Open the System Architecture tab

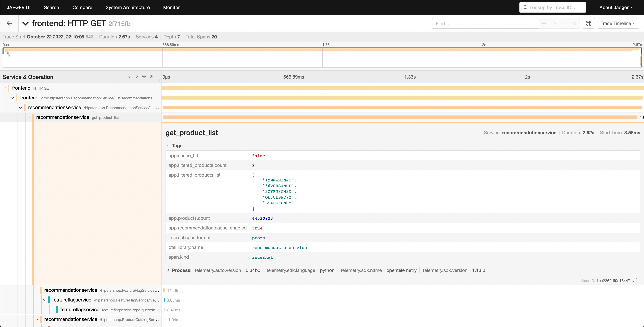(x=127, y=8)
